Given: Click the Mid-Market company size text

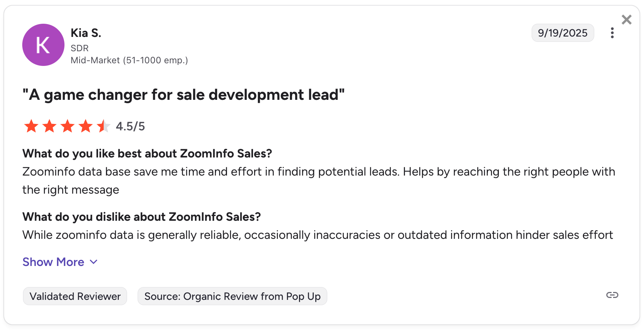Looking at the screenshot, I should point(129,60).
